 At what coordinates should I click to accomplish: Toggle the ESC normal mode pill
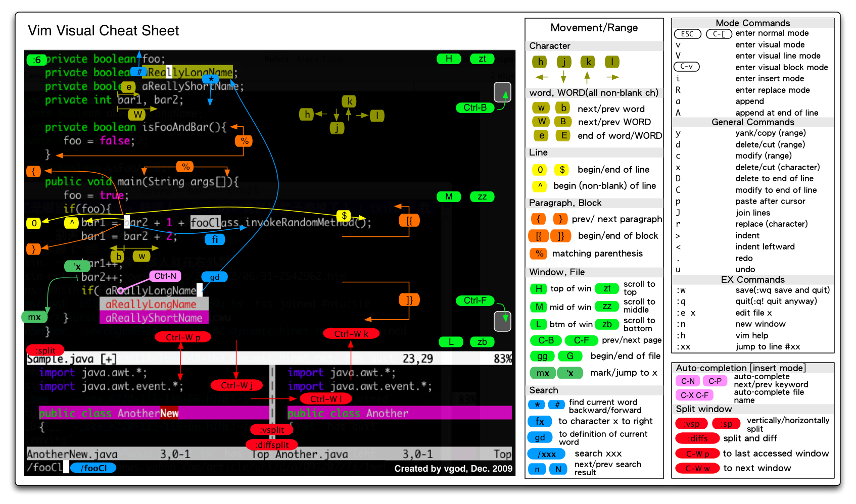pyautogui.click(x=687, y=34)
